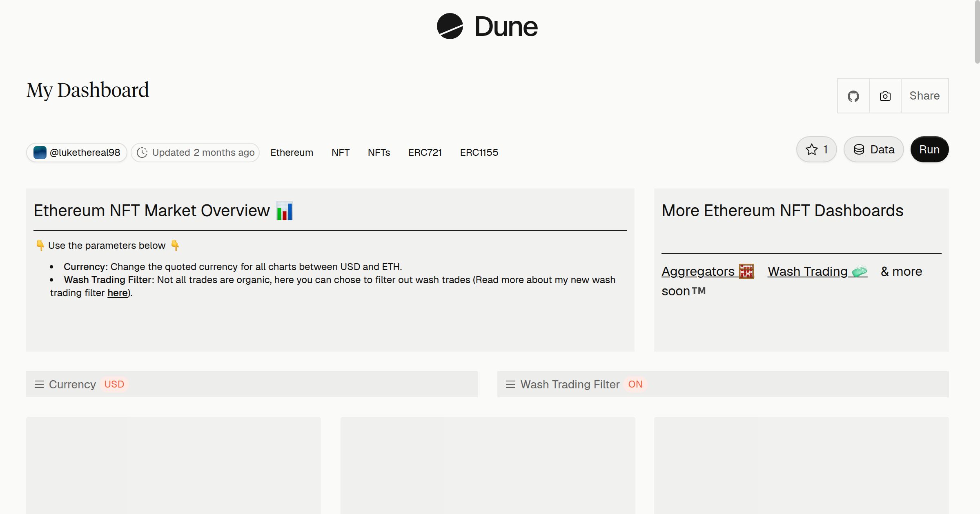Screen dimensions: 980x514
Task: Grab the page vertical scrollbar
Action: pos(977,33)
